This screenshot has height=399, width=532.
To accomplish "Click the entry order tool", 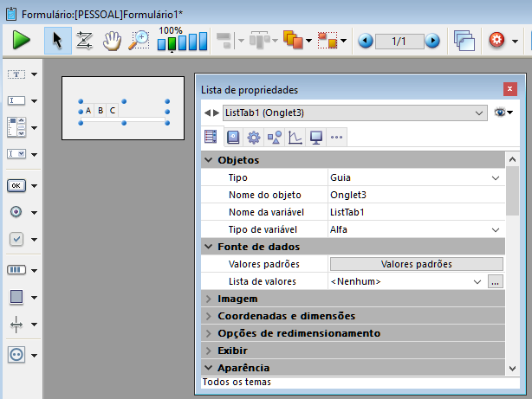I will [x=84, y=40].
